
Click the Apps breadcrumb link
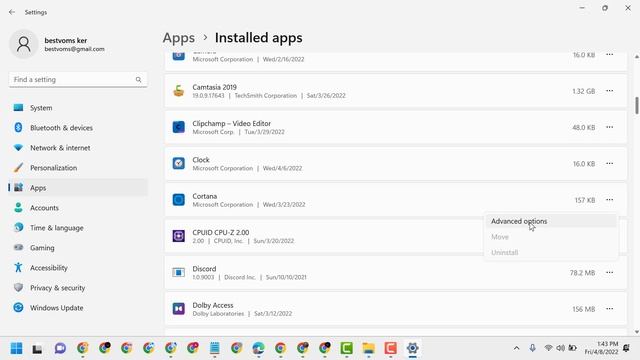[x=179, y=38]
